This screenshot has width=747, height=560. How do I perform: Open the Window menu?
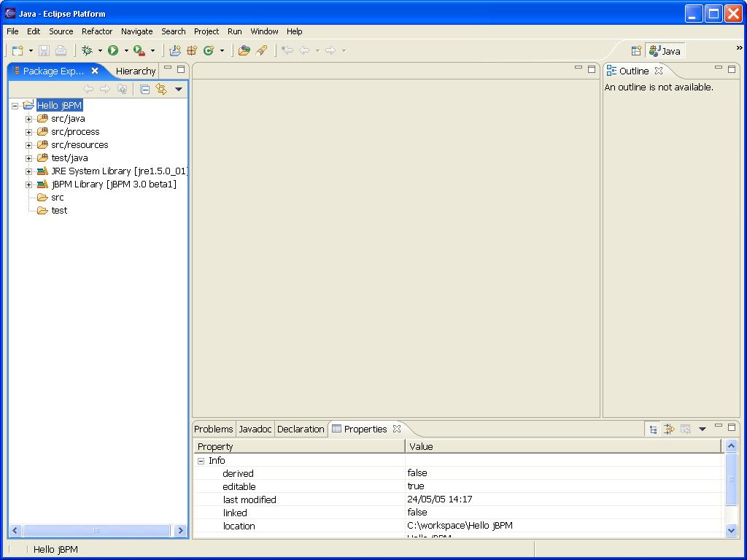click(x=264, y=31)
